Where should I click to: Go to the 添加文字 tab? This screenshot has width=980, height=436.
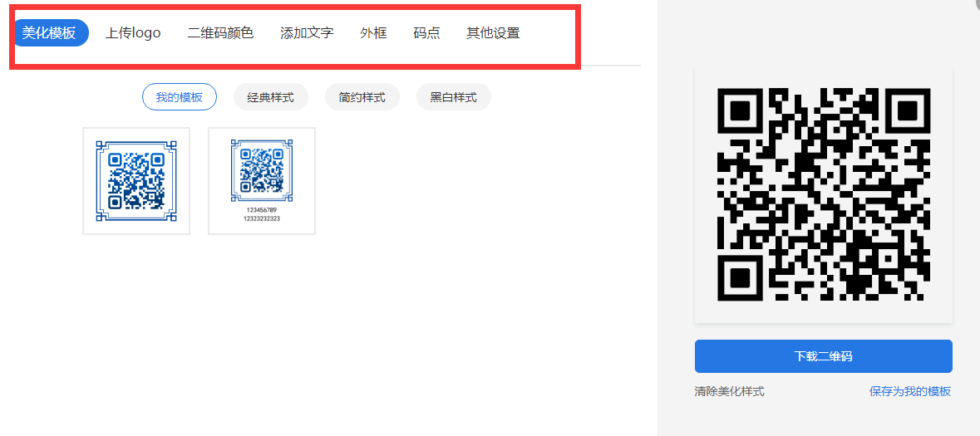(307, 33)
